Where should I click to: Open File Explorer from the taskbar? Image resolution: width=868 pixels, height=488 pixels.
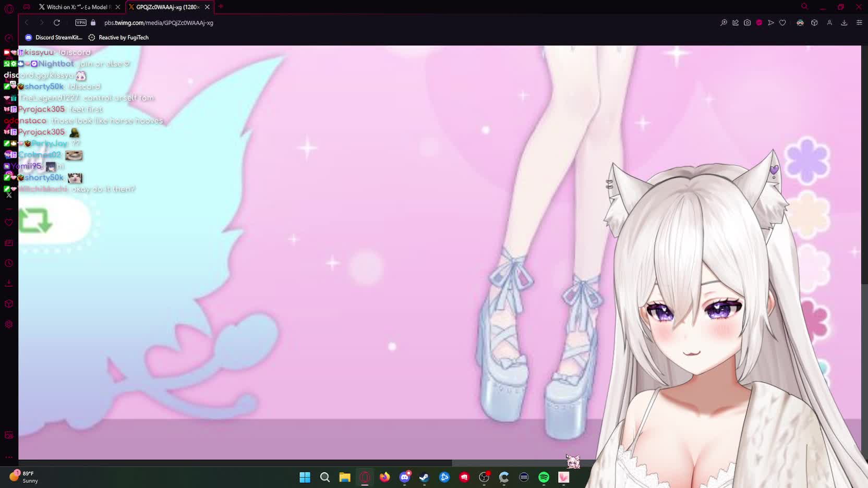[x=345, y=477]
